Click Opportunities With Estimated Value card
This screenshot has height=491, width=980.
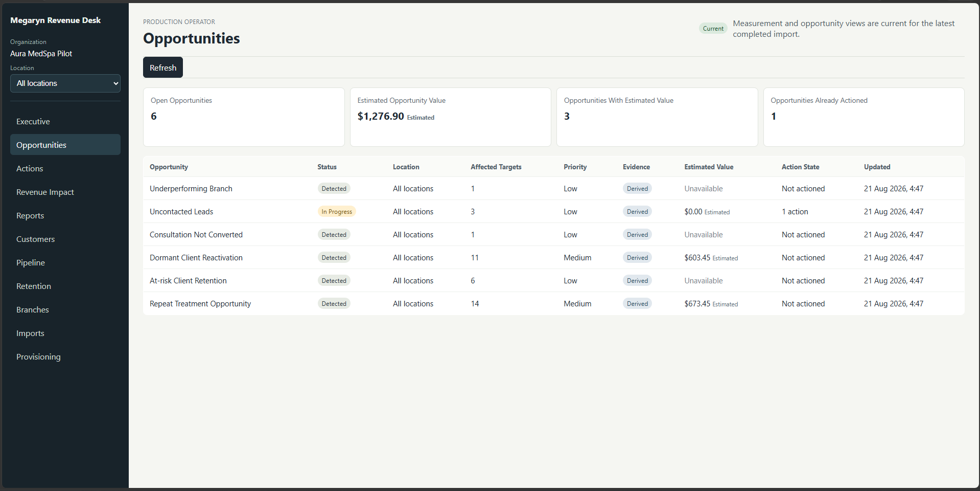tap(657, 117)
